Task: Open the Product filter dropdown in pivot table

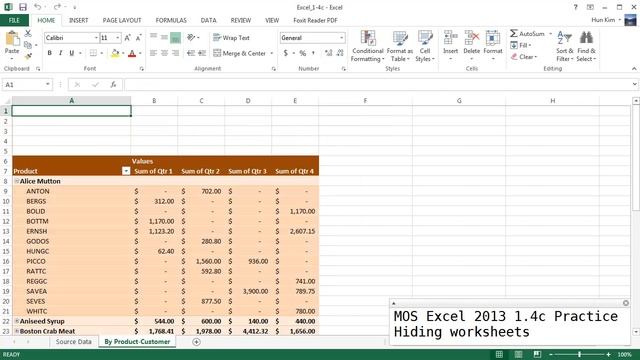Action: pyautogui.click(x=126, y=171)
